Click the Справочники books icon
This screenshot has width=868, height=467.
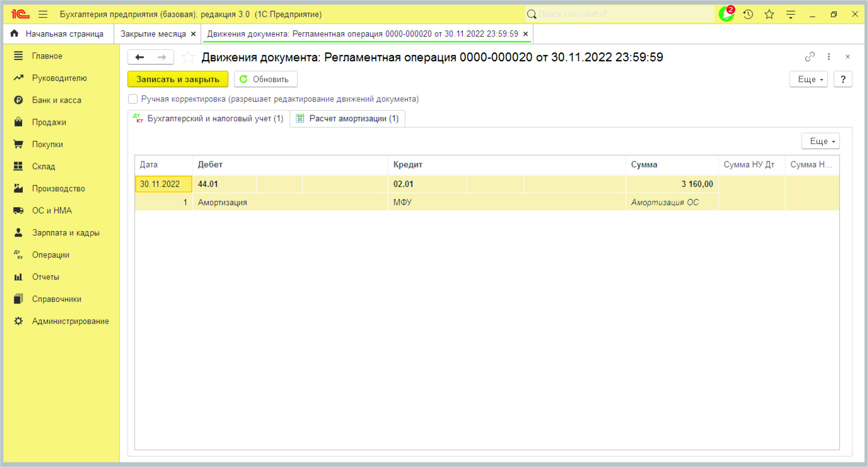tap(18, 299)
